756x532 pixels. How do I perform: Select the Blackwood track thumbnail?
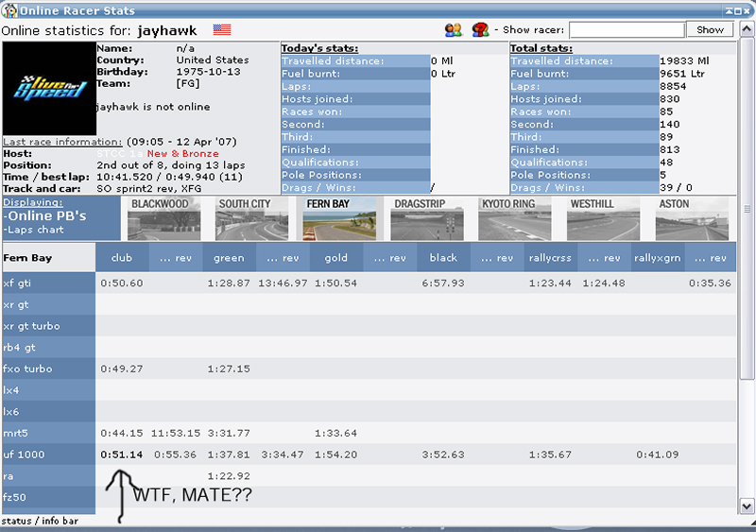(x=163, y=218)
